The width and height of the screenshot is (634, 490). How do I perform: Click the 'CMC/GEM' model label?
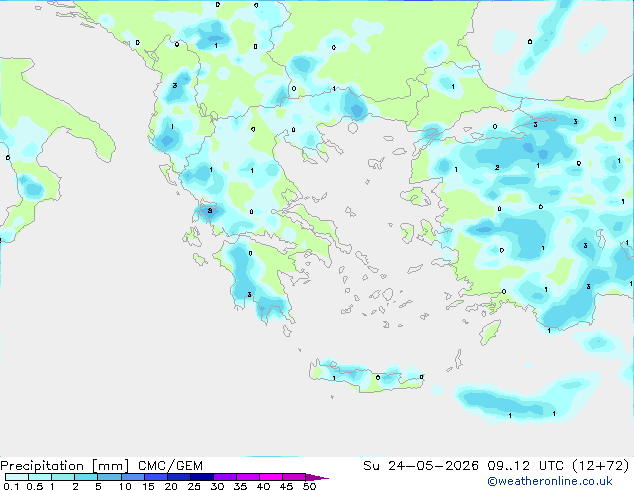tap(170, 466)
